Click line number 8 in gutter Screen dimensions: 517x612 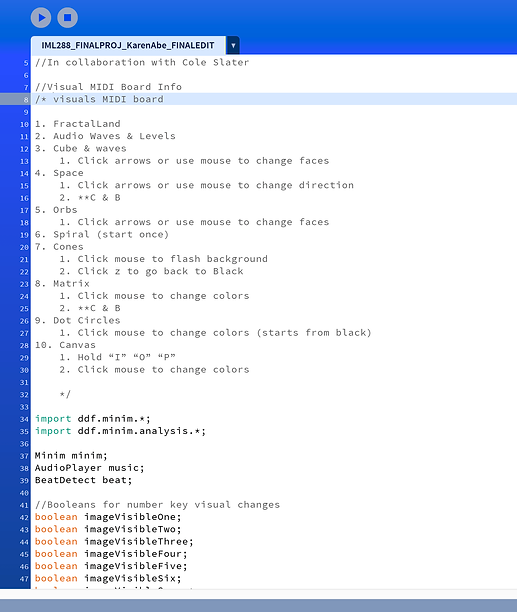pos(26,100)
